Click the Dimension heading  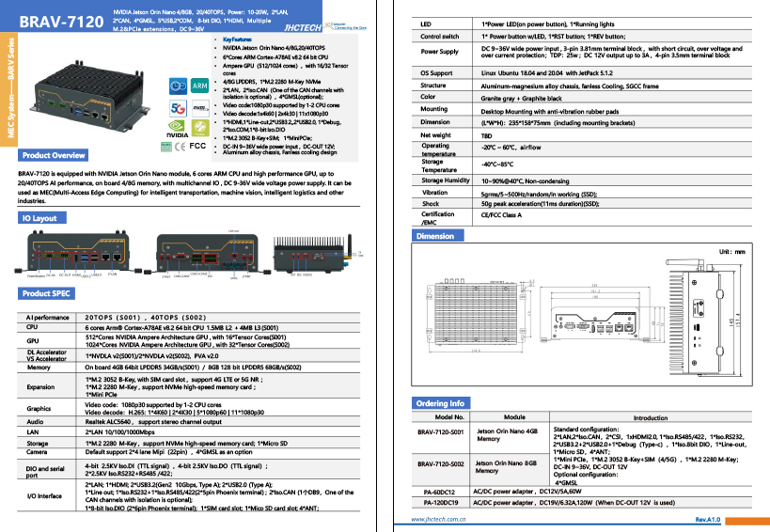435,236
